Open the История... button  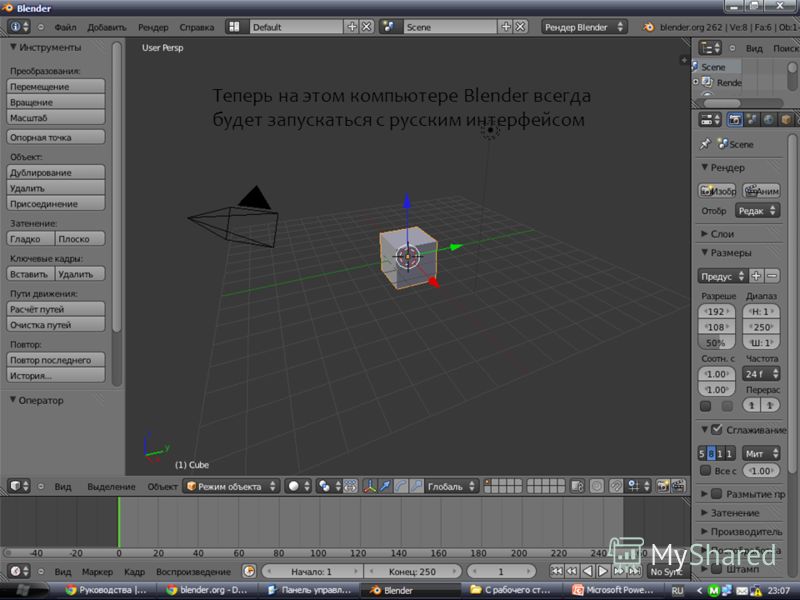[56, 376]
